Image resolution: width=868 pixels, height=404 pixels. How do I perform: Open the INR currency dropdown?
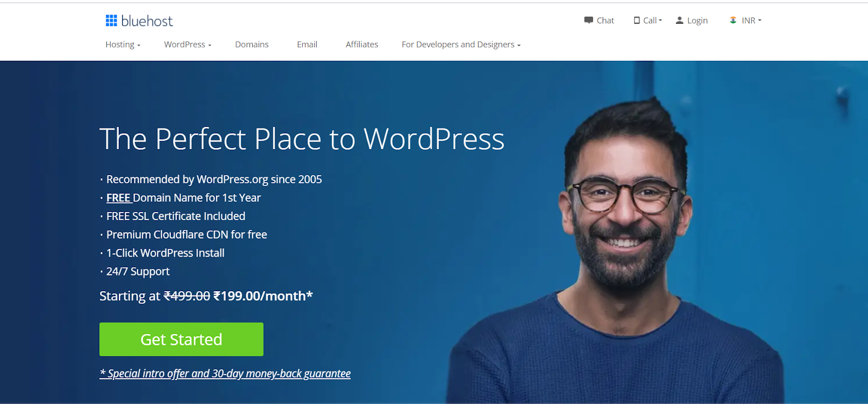point(751,21)
